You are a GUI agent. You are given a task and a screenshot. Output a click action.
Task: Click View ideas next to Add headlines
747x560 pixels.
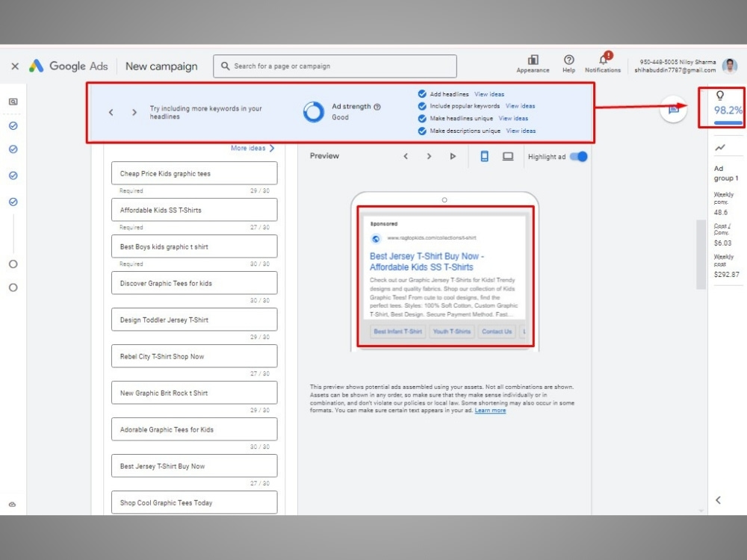point(489,94)
